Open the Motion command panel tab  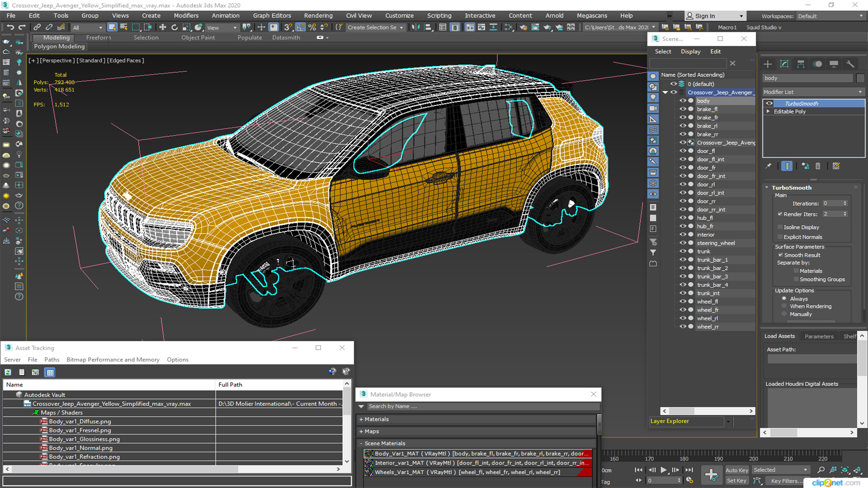coord(817,64)
